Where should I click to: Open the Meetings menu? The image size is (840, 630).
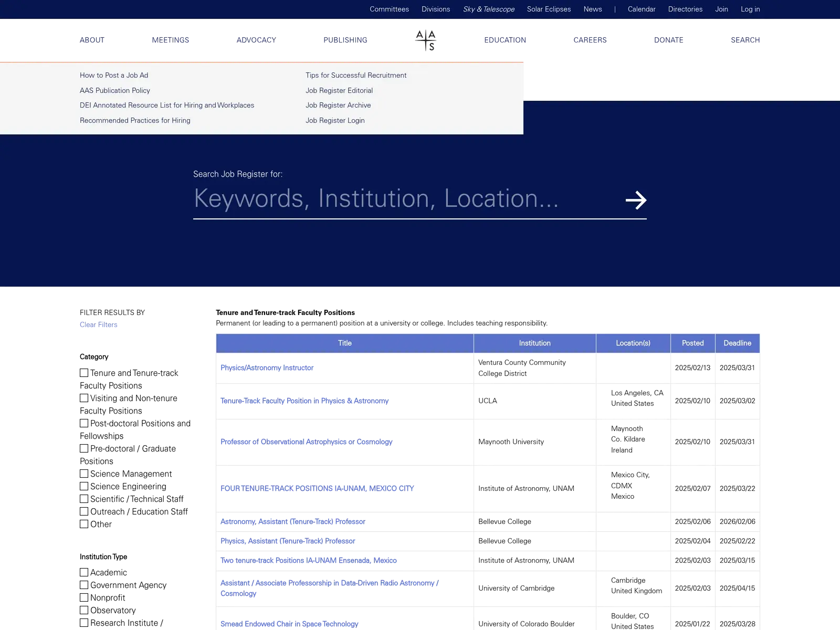[x=171, y=40]
